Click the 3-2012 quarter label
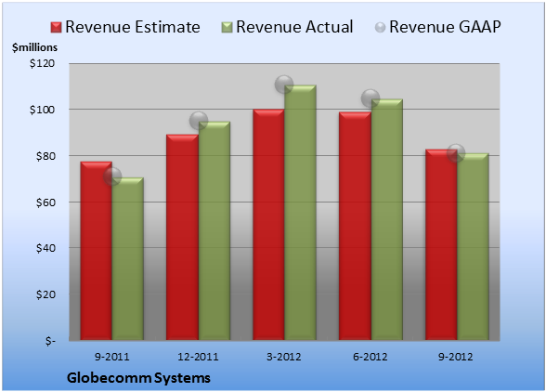The height and width of the screenshot is (392, 546). 284,357
